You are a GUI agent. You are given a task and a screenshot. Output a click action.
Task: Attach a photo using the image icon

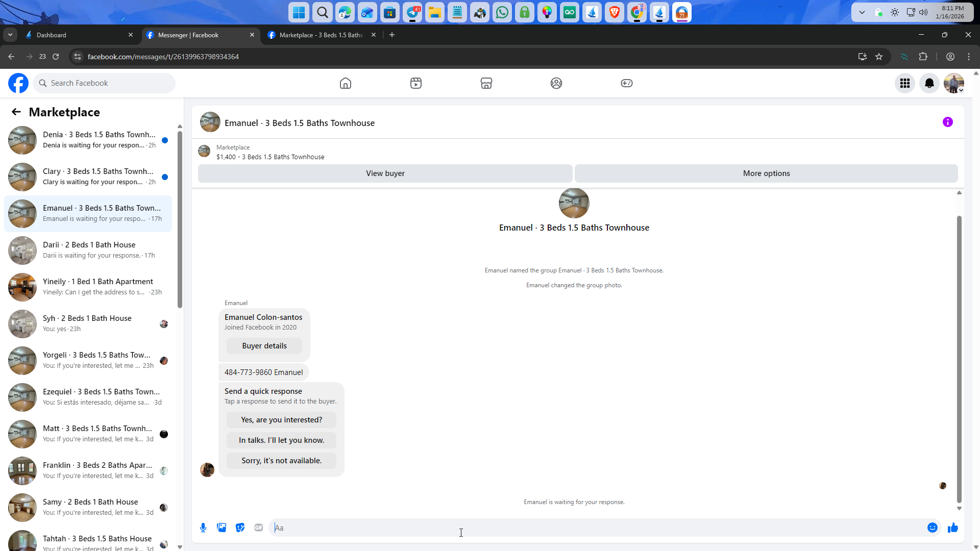point(222,528)
